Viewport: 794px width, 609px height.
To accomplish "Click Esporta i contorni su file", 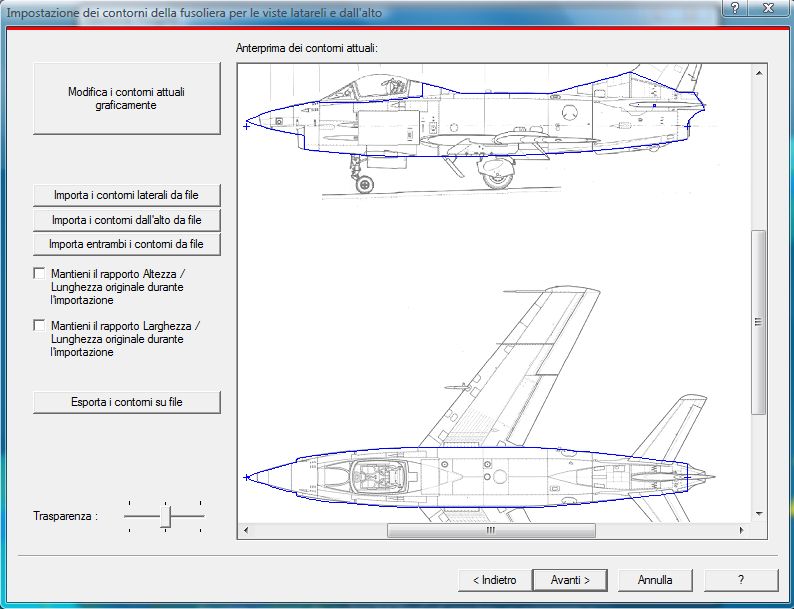I will pyautogui.click(x=126, y=402).
